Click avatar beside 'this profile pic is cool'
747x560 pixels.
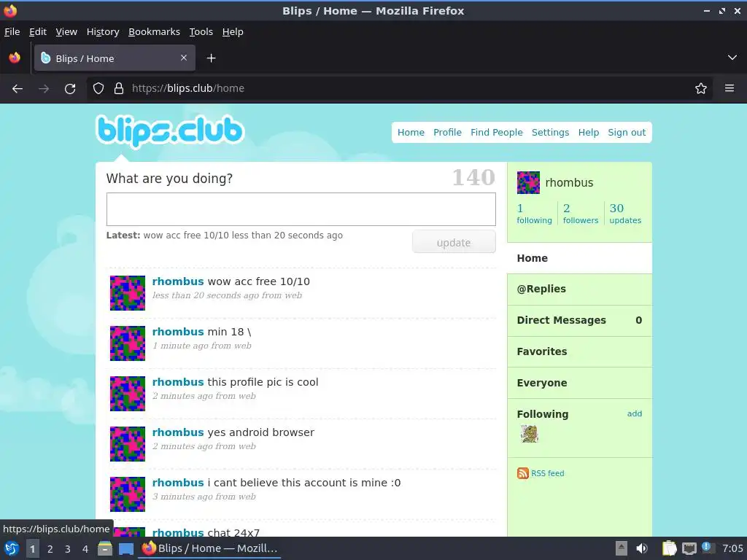tap(128, 394)
